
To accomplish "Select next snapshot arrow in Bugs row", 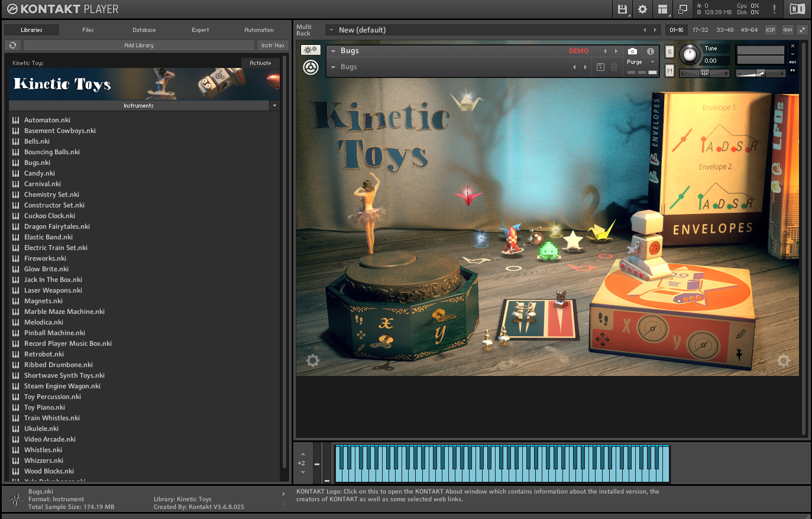I will [x=585, y=67].
